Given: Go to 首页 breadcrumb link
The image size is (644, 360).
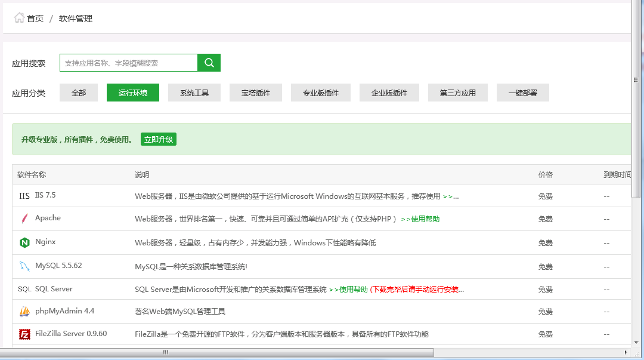Looking at the screenshot, I should point(35,19).
